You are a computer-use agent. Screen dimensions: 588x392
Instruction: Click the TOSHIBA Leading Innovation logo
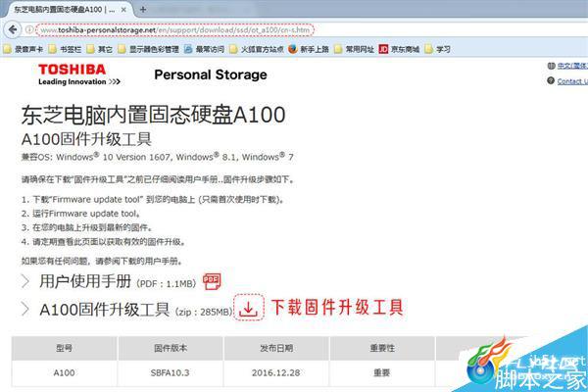click(x=78, y=74)
